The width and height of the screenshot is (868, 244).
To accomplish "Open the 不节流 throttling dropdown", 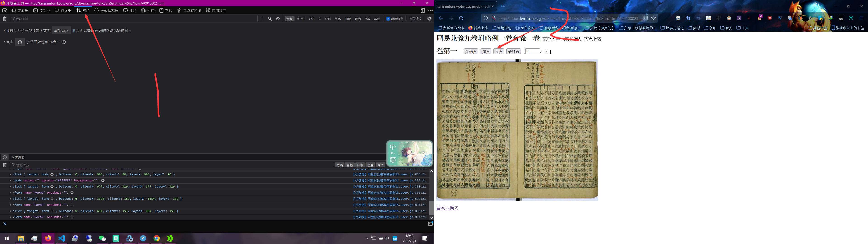I will coord(415,19).
